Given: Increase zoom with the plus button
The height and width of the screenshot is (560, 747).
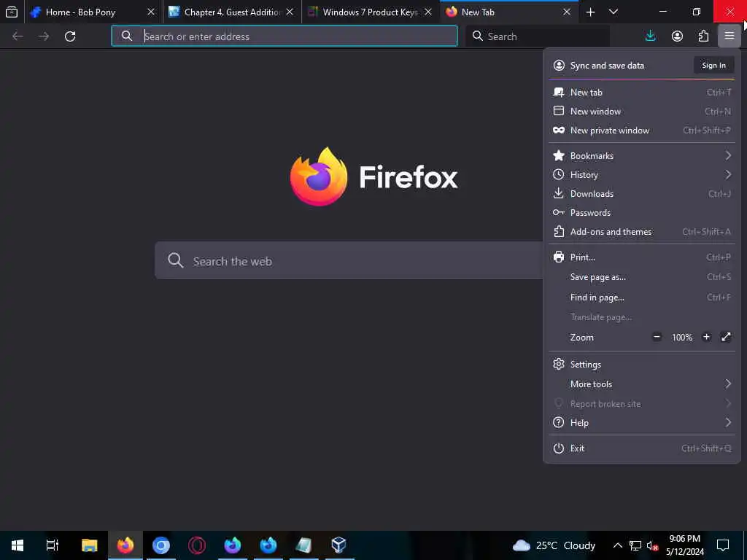Looking at the screenshot, I should tap(706, 337).
